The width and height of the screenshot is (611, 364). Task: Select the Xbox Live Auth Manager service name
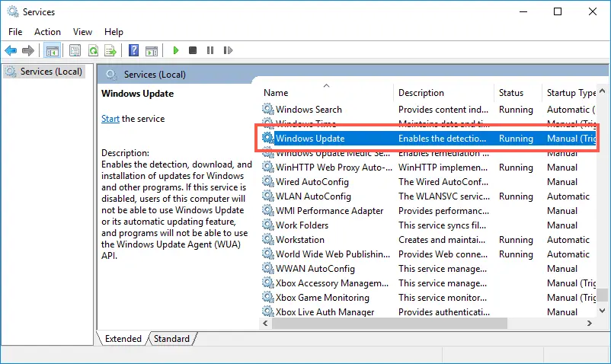click(325, 311)
